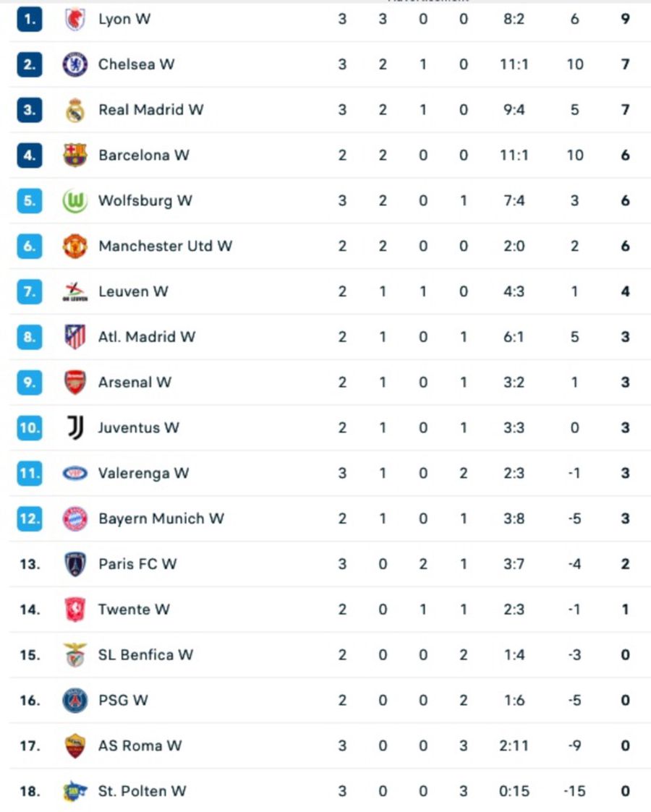651x812 pixels.
Task: Click the Atl. Madrid W badge
Action: [x=76, y=336]
